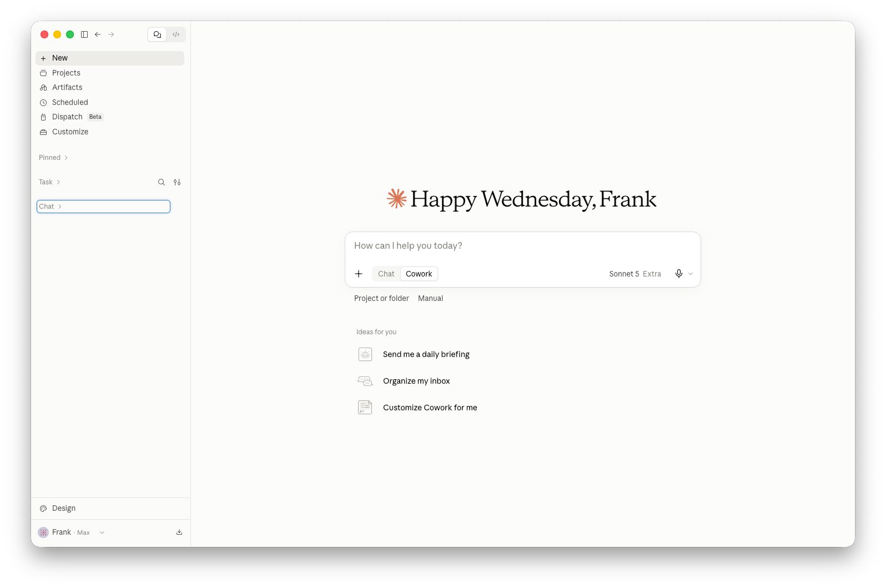Expand the Task section

coord(49,182)
